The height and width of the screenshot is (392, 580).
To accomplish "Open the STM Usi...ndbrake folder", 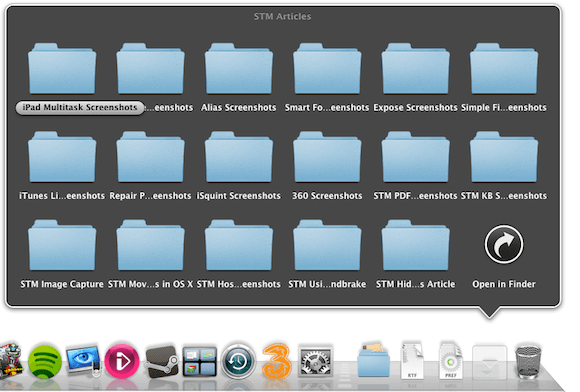I will pos(327,246).
